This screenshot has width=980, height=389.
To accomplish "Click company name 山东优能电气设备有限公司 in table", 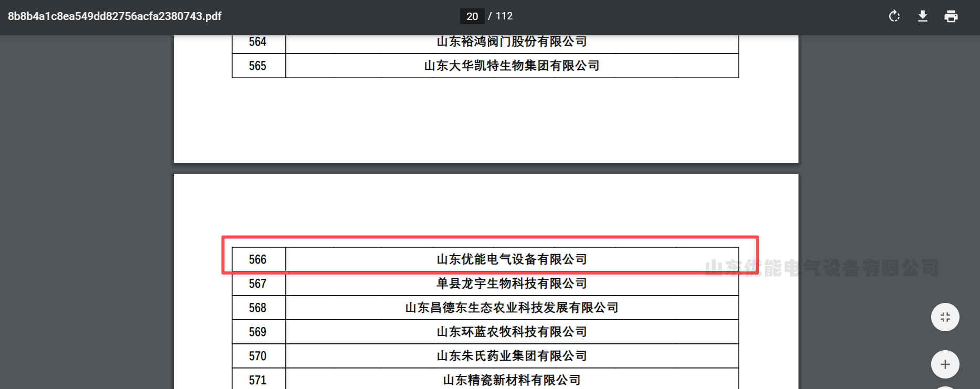I will (x=512, y=259).
